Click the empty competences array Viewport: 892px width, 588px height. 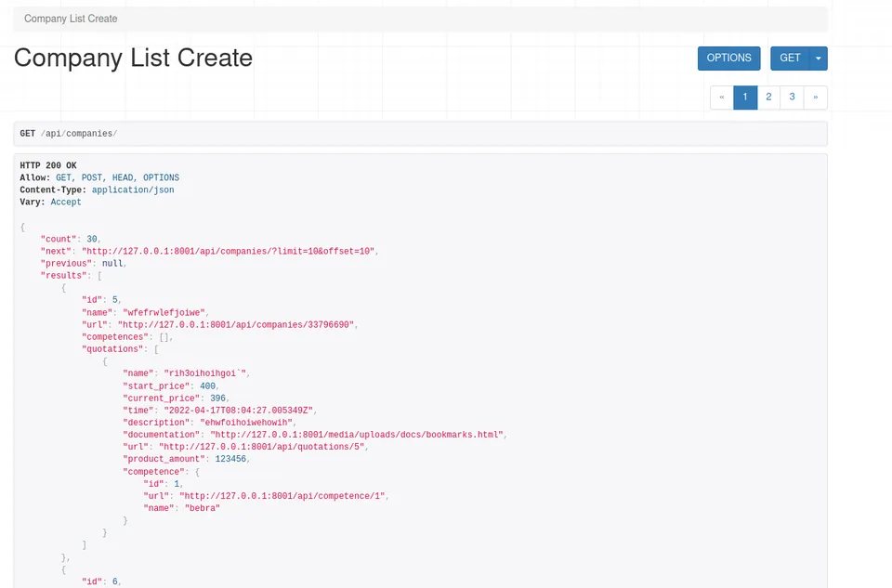(164, 337)
